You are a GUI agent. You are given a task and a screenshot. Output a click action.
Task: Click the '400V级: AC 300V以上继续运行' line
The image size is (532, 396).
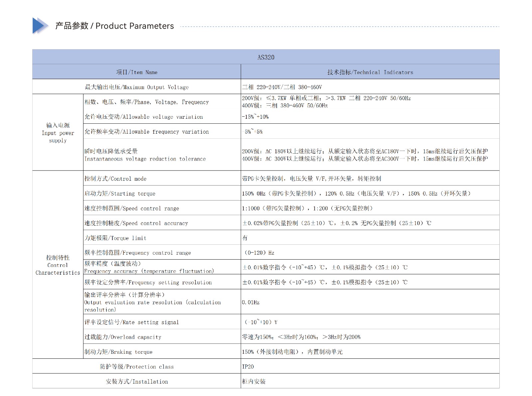365,159
